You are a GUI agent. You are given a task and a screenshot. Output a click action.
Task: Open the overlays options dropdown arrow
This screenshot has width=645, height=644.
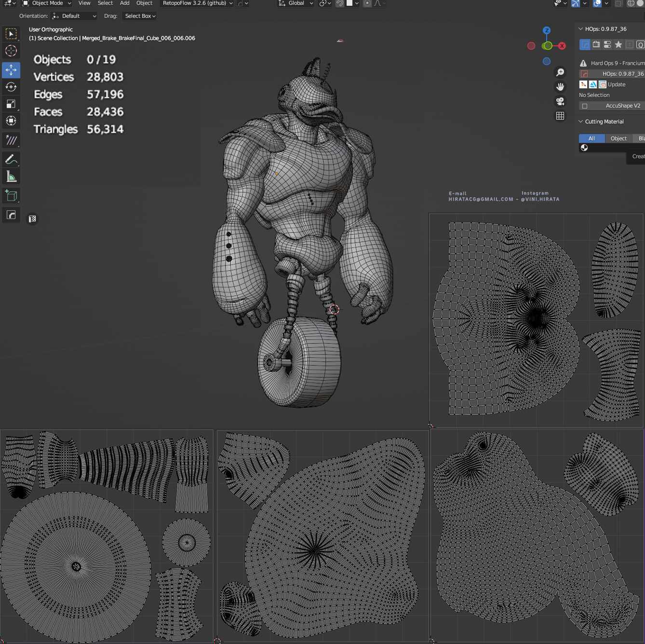coord(606,3)
